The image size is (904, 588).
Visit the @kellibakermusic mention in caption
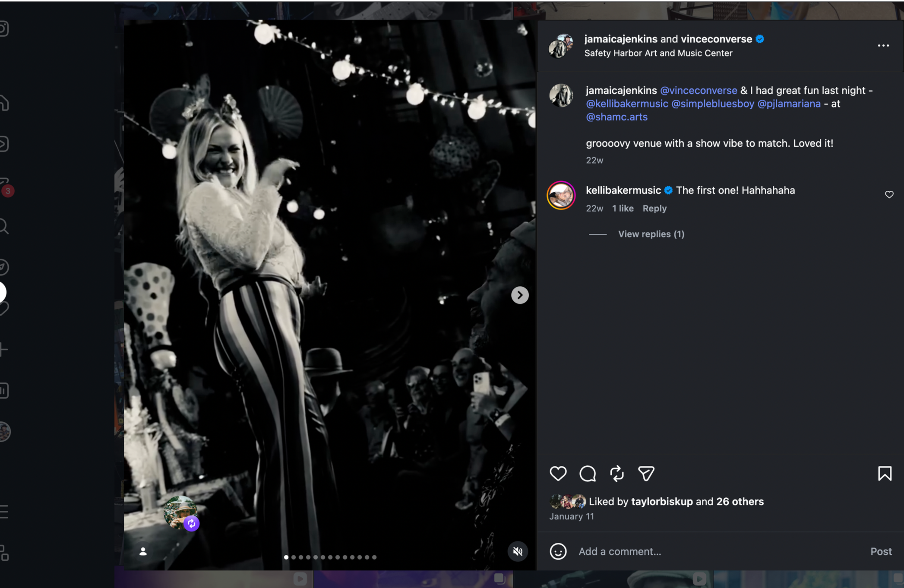[627, 104]
